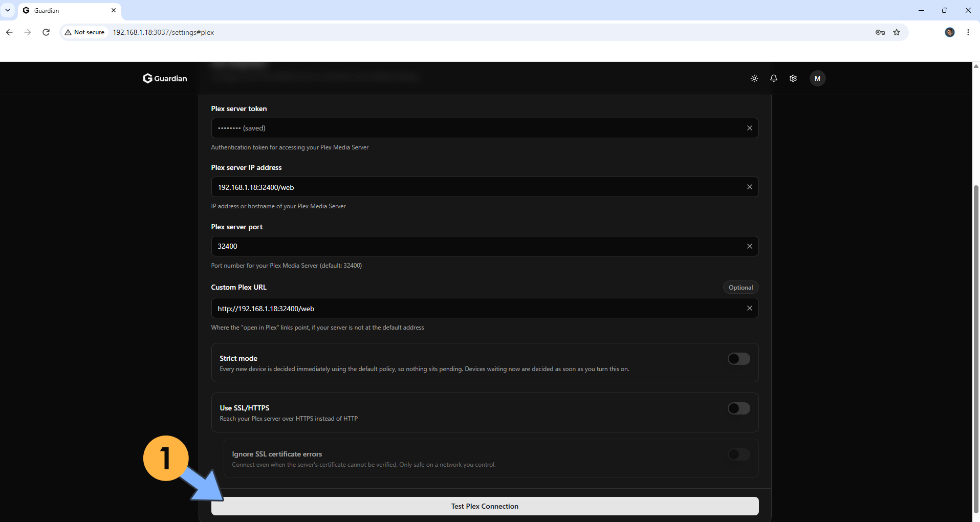This screenshot has height=522, width=980.
Task: Open settings gear icon in header
Action: (x=793, y=78)
